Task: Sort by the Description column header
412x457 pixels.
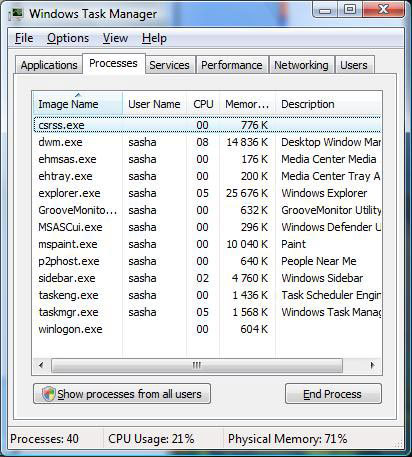Action: (328, 104)
